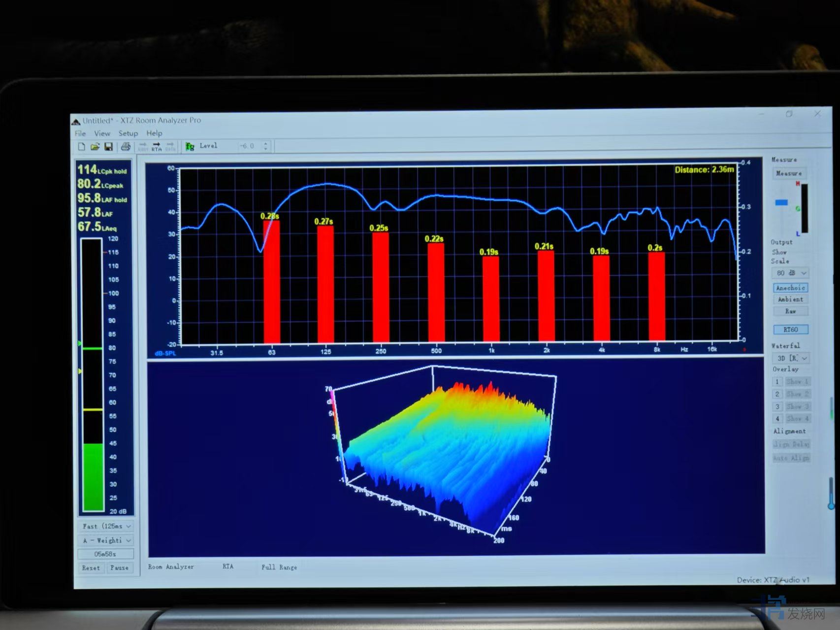Click the green function generator icon
The width and height of the screenshot is (840, 630).
[x=190, y=146]
